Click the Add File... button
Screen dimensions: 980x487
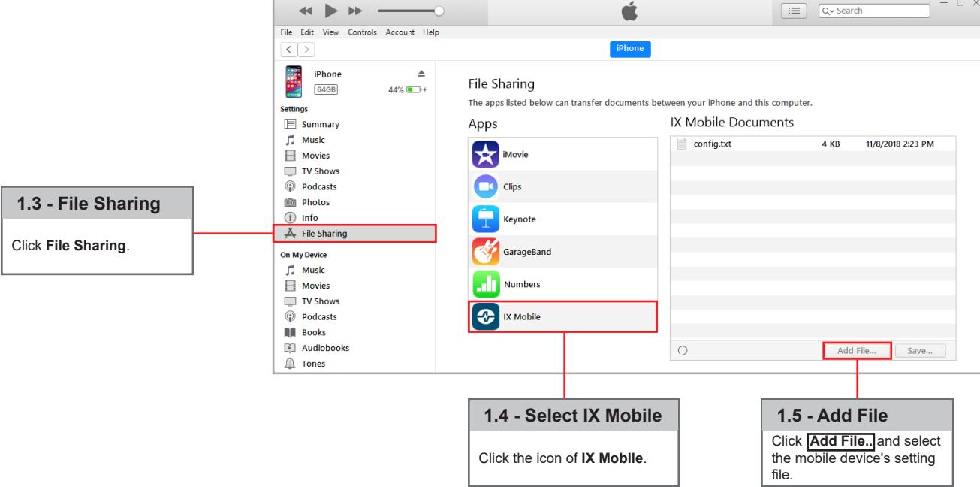(x=857, y=350)
